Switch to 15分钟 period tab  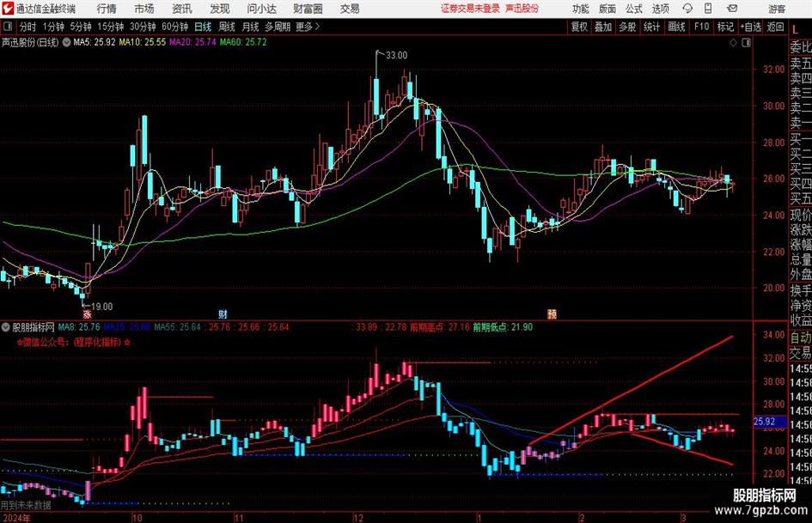click(x=111, y=27)
